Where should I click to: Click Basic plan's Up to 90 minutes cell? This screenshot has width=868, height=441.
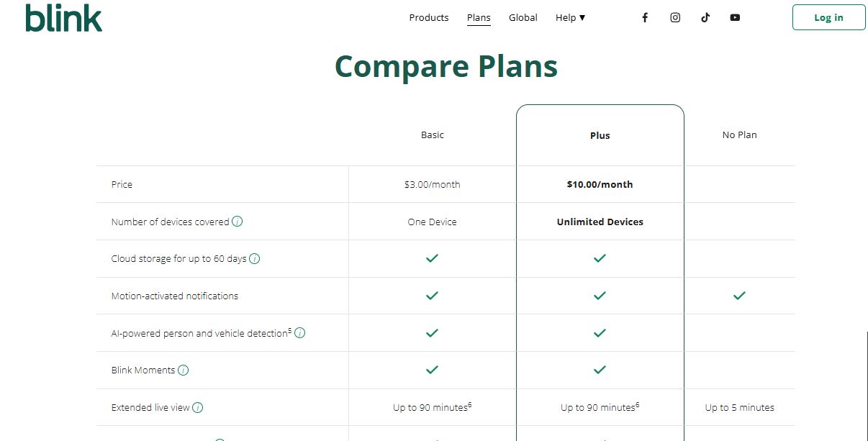pos(432,407)
